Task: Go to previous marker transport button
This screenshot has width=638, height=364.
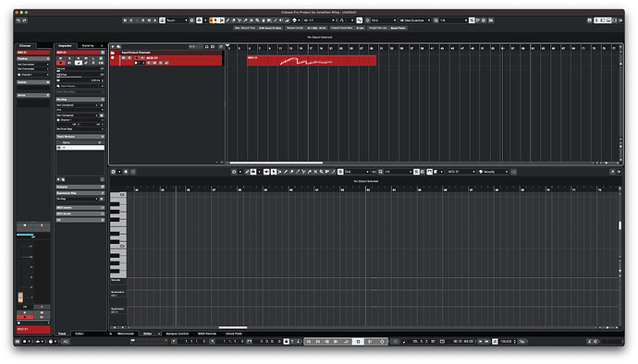Action: pos(309,342)
